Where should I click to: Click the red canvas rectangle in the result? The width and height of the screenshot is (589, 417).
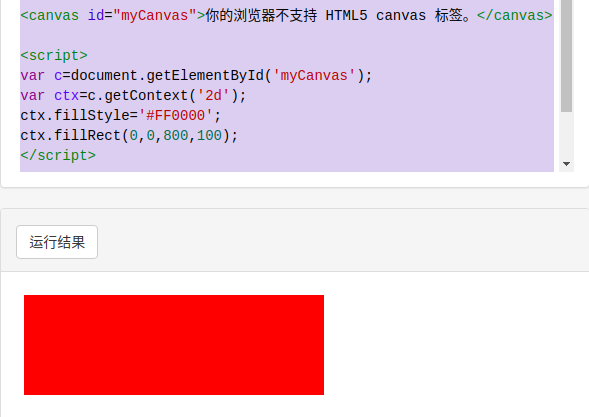(174, 345)
